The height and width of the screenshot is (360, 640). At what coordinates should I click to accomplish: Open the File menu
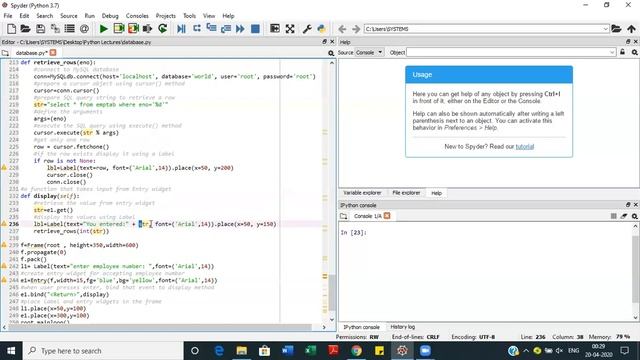pyautogui.click(x=8, y=16)
